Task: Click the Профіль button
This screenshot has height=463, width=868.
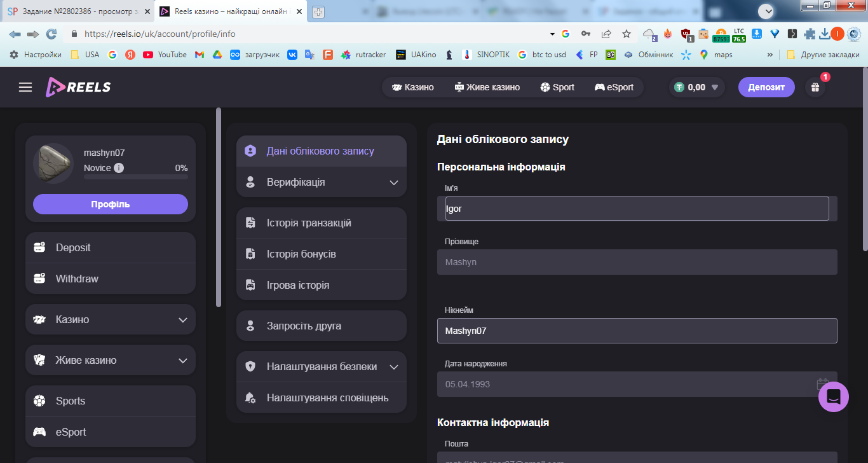Action: pyautogui.click(x=111, y=204)
